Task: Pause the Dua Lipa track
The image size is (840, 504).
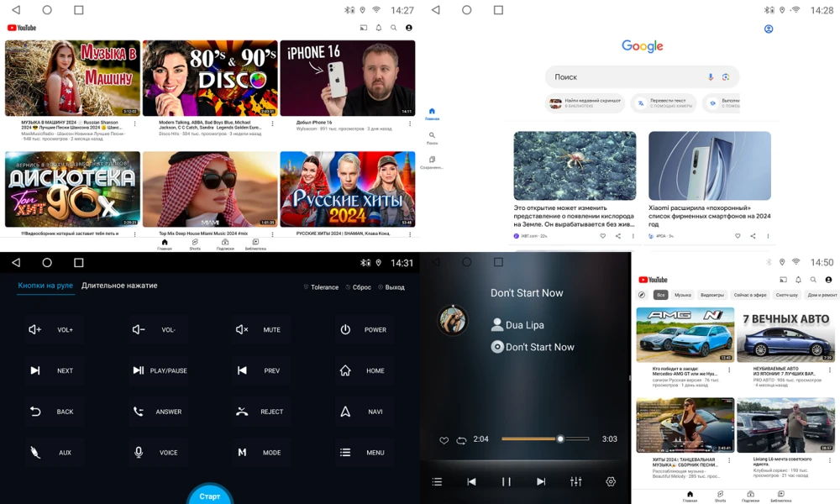Action: [x=506, y=481]
